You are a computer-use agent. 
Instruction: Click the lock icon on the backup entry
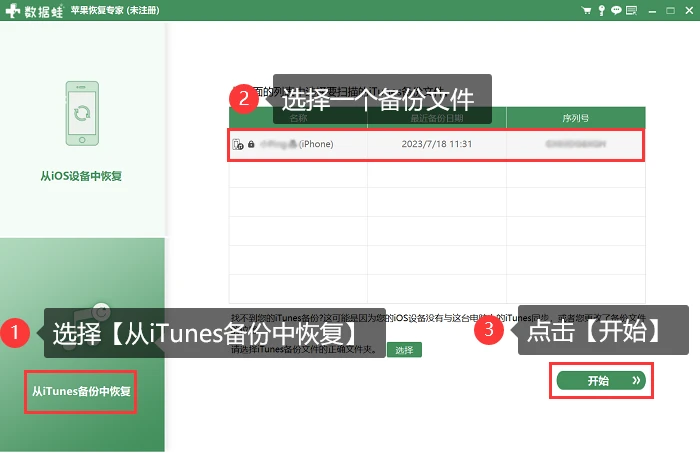tap(251, 144)
